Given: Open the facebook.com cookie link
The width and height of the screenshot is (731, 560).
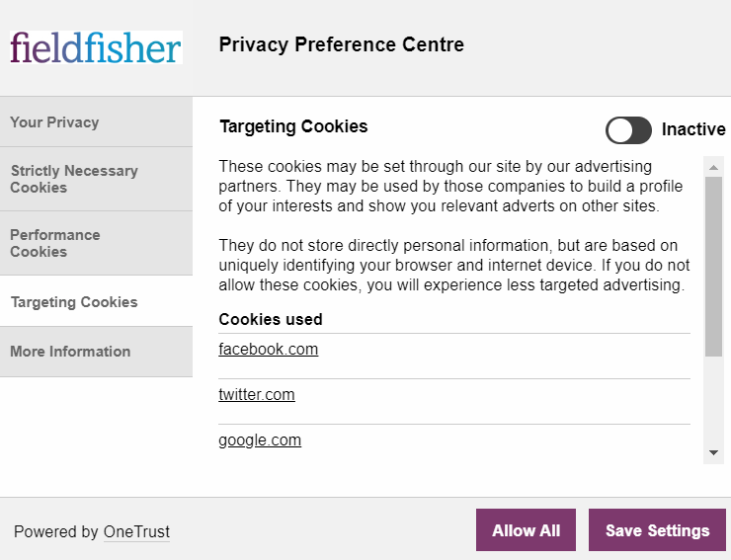Looking at the screenshot, I should point(269,350).
